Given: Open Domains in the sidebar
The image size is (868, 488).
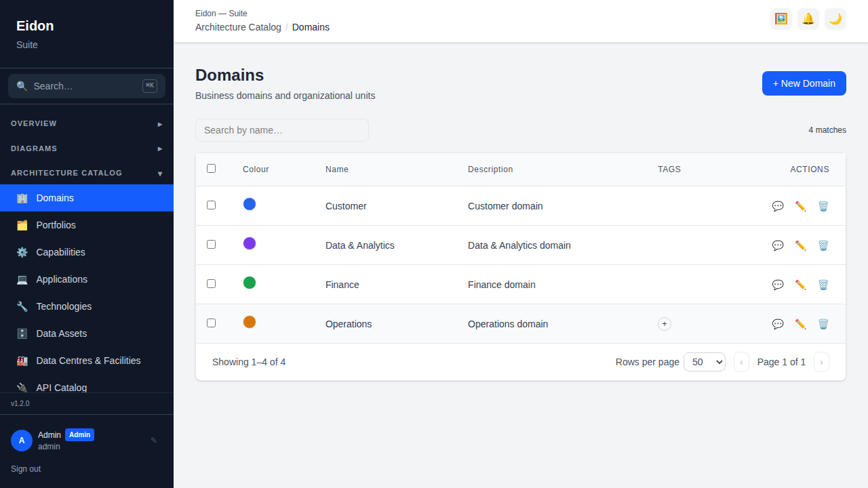Looking at the screenshot, I should [x=87, y=198].
